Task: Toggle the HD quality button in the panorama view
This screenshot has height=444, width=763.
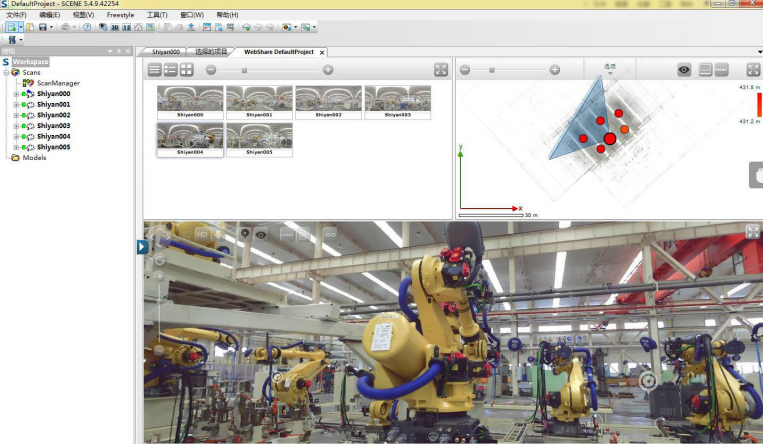Action: [x=202, y=234]
